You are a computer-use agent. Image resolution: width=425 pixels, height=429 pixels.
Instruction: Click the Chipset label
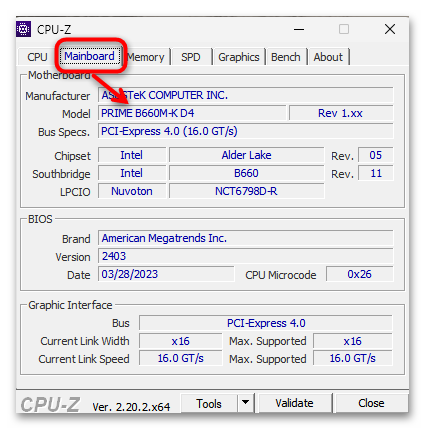click(x=72, y=156)
